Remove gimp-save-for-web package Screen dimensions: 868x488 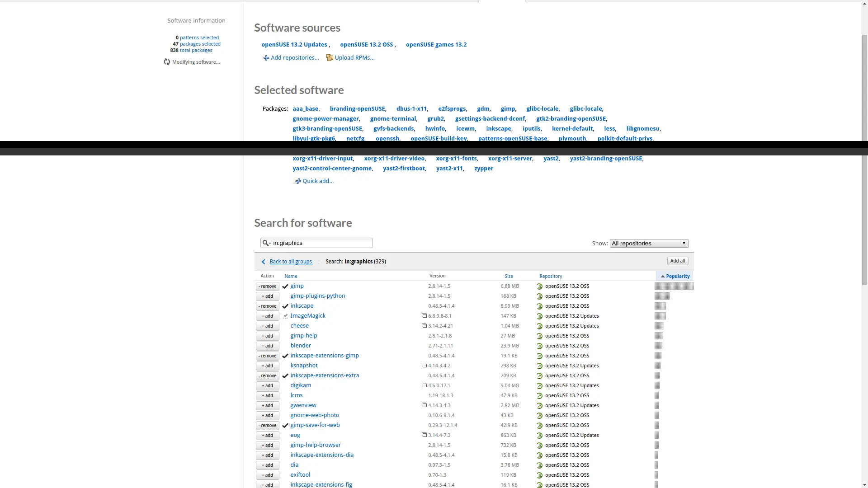pos(268,426)
